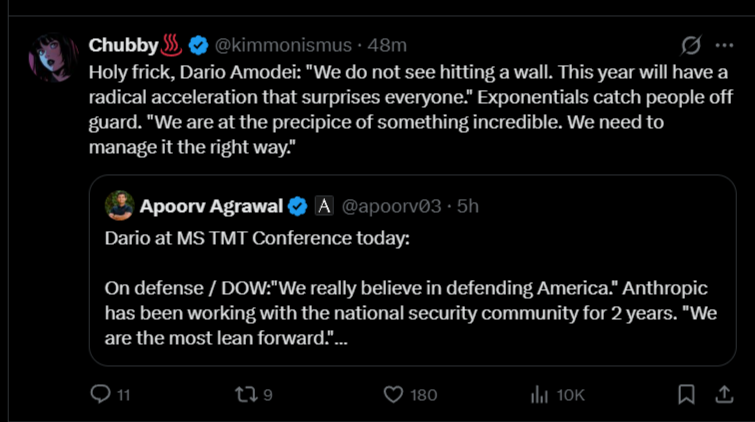This screenshot has height=422, width=755.
Task: Click the quoted tweet's 5h timestamp
Action: coord(468,206)
